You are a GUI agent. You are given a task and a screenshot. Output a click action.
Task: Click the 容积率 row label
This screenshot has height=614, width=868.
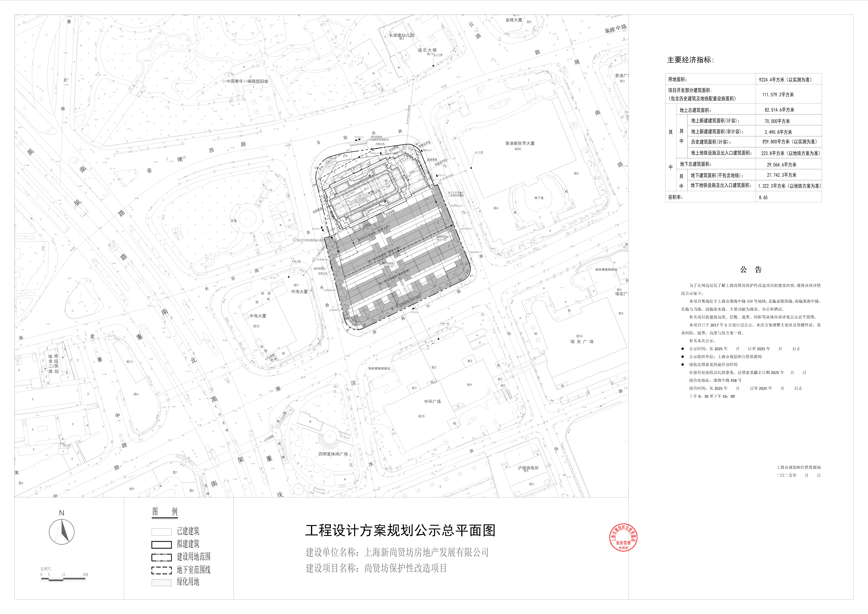click(x=676, y=197)
